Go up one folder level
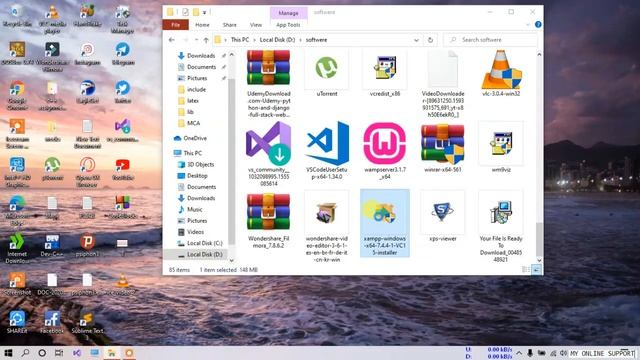Image resolution: width=640 pixels, height=360 pixels. [206, 40]
